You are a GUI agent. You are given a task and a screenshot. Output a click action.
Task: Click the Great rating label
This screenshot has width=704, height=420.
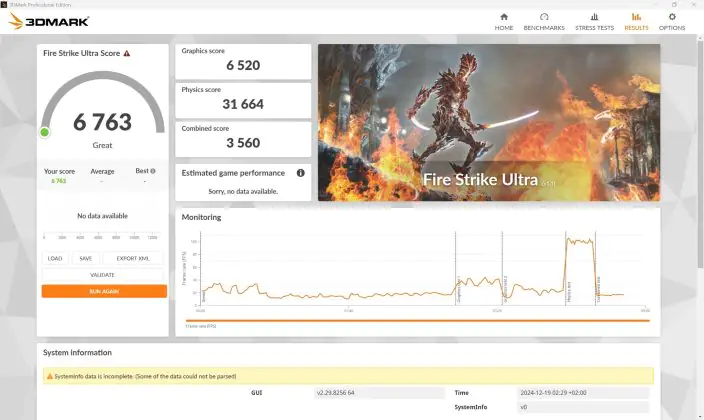[102, 145]
